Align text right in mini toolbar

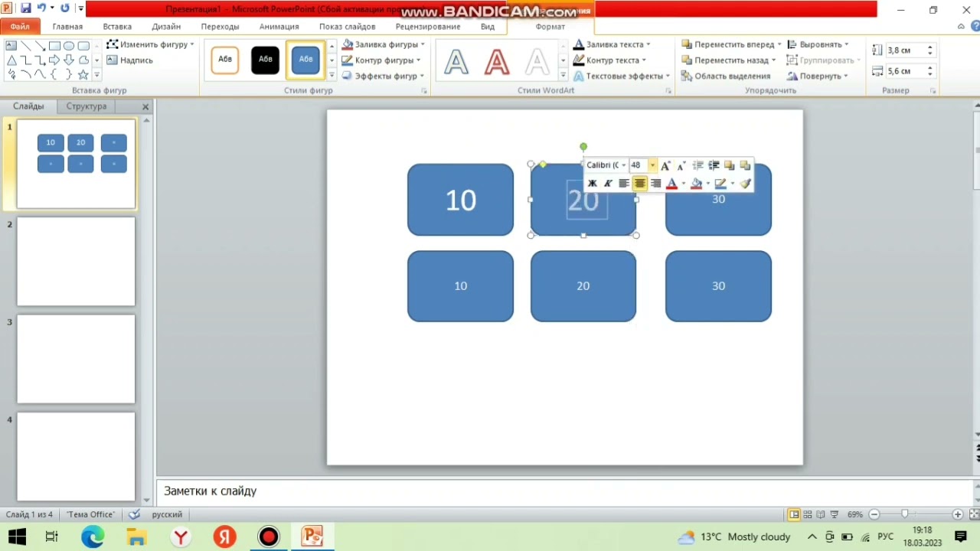[x=655, y=184]
